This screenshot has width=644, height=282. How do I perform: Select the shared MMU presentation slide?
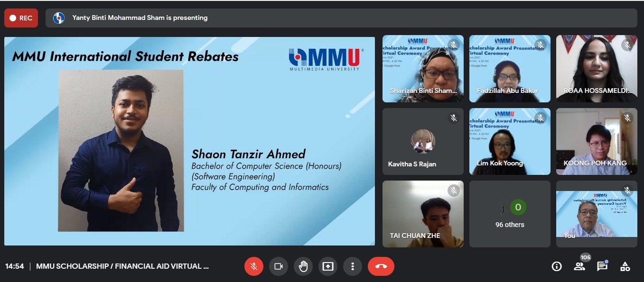click(x=189, y=141)
